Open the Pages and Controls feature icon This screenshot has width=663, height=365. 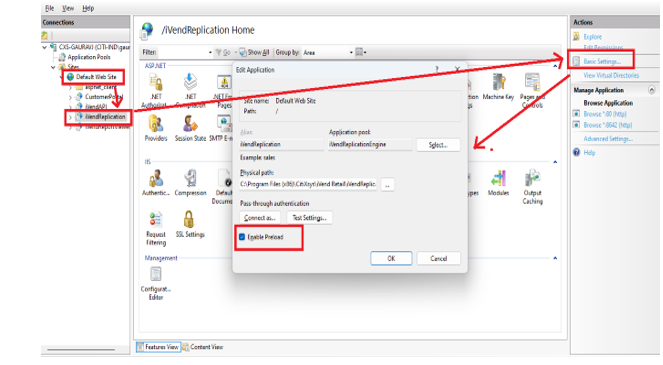click(532, 82)
